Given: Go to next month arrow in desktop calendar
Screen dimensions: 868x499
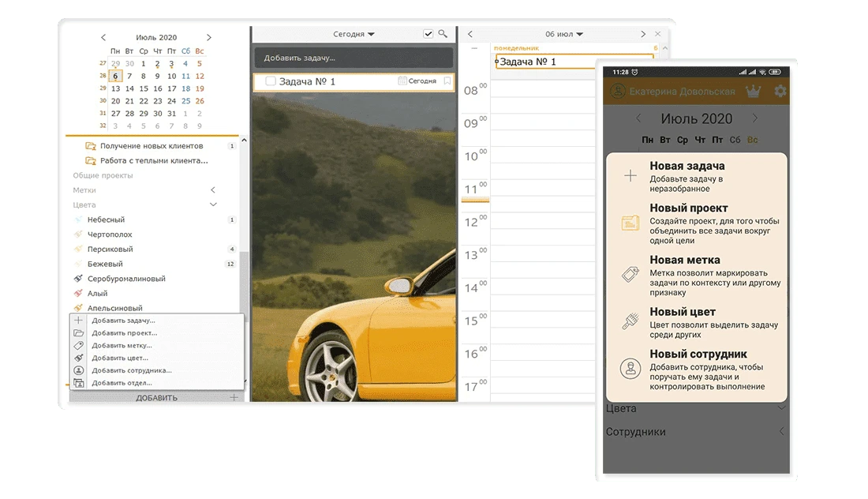Looking at the screenshot, I should 208,37.
